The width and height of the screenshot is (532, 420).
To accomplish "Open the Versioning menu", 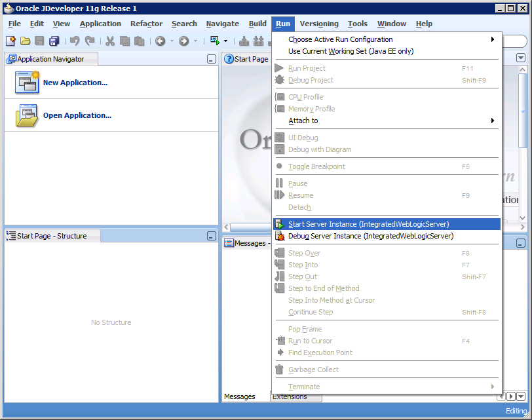I will 319,23.
